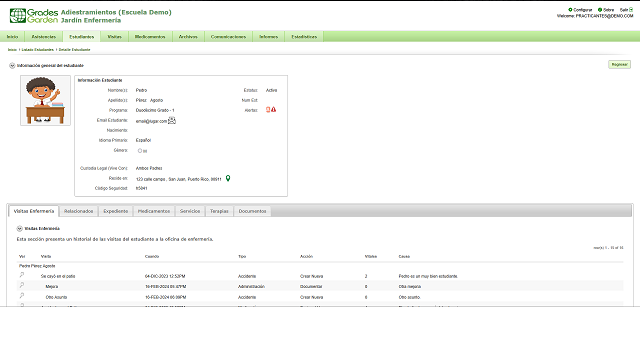640x360 pixels.
Task: Sort by the Visita column header
Action: (x=46, y=256)
